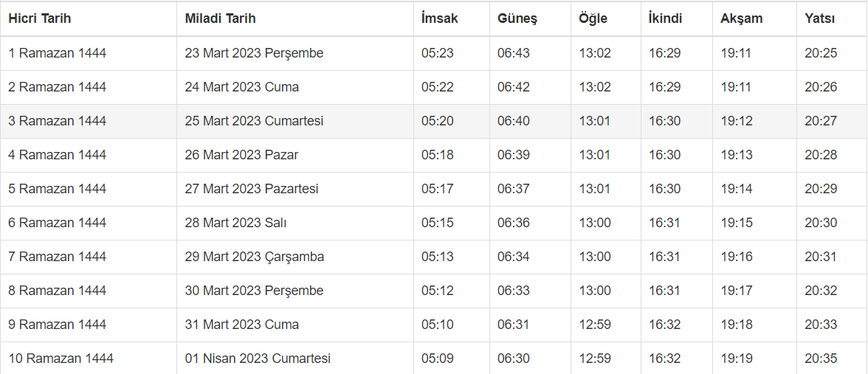Viewport: 868px width, 374px height.
Task: Click İmsak time 05:18 for 26 Mart
Action: [438, 155]
